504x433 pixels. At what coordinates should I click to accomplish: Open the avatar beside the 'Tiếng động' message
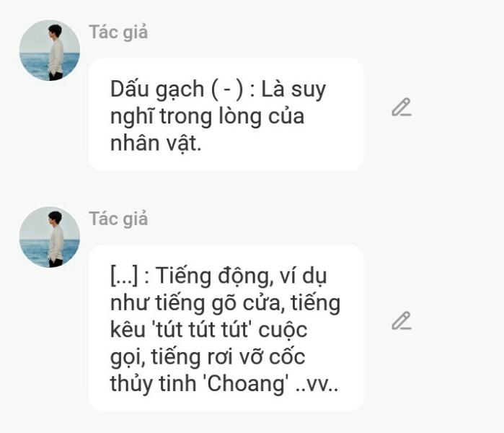pyautogui.click(x=50, y=237)
